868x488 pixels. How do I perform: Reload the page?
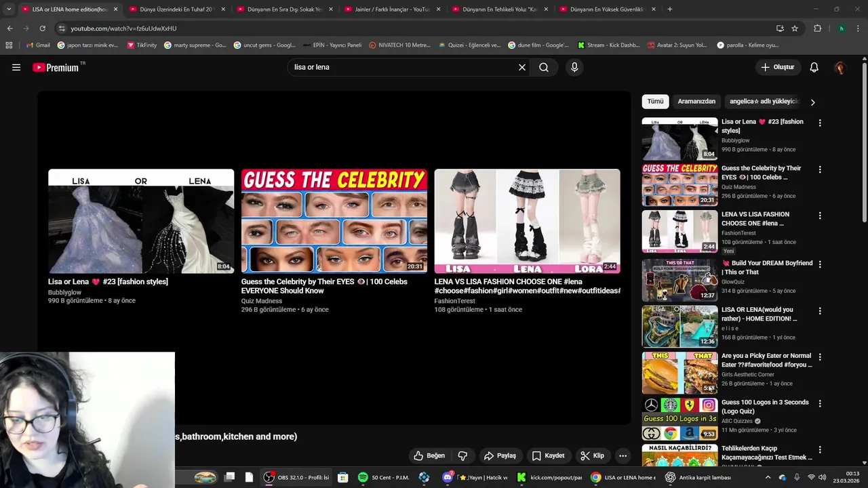coord(42,28)
